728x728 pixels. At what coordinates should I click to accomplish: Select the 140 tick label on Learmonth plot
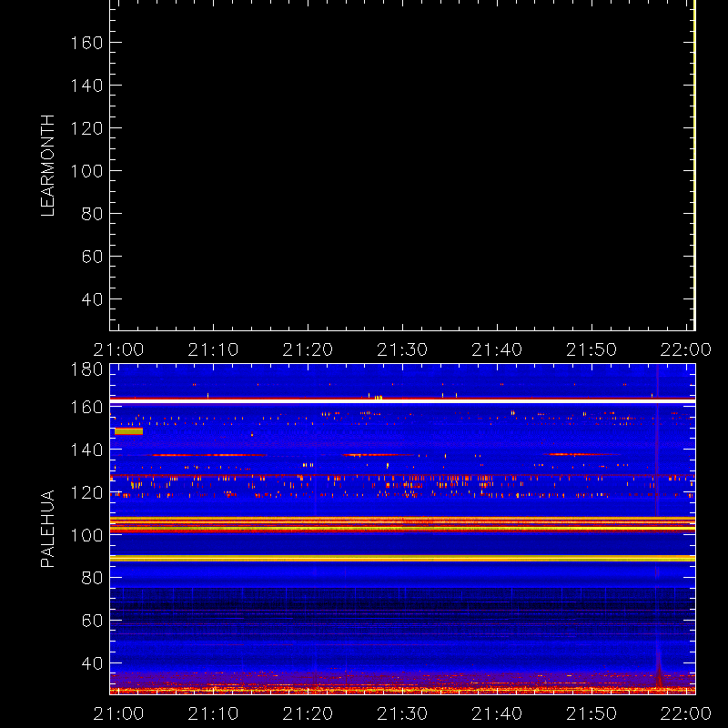coord(86,86)
